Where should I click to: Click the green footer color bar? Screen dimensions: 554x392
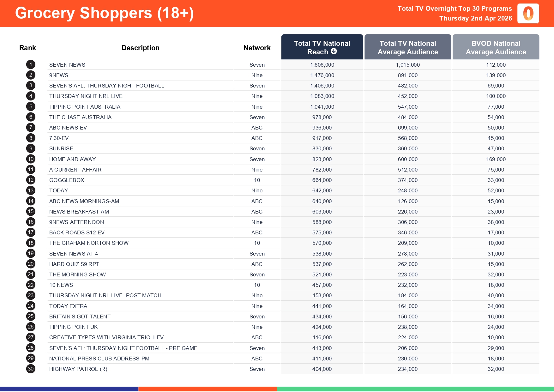pos(415,389)
